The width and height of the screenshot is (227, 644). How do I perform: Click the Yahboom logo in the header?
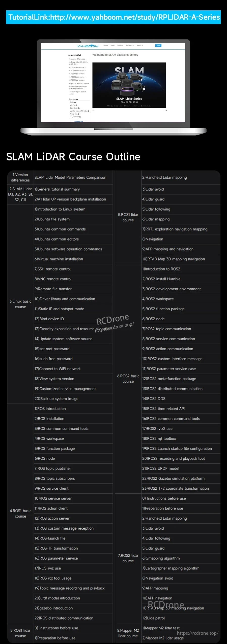[87, 46]
